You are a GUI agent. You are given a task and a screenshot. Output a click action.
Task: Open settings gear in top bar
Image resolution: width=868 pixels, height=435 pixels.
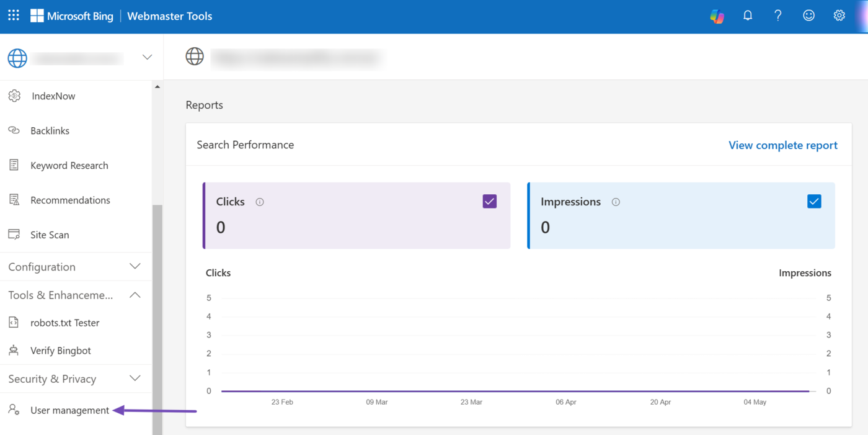tap(839, 16)
